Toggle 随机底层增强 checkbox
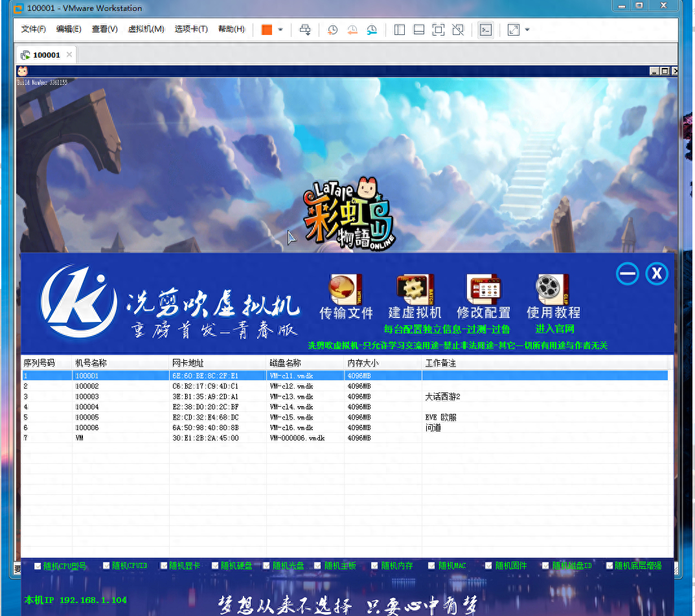The width and height of the screenshot is (695, 616). [610, 566]
